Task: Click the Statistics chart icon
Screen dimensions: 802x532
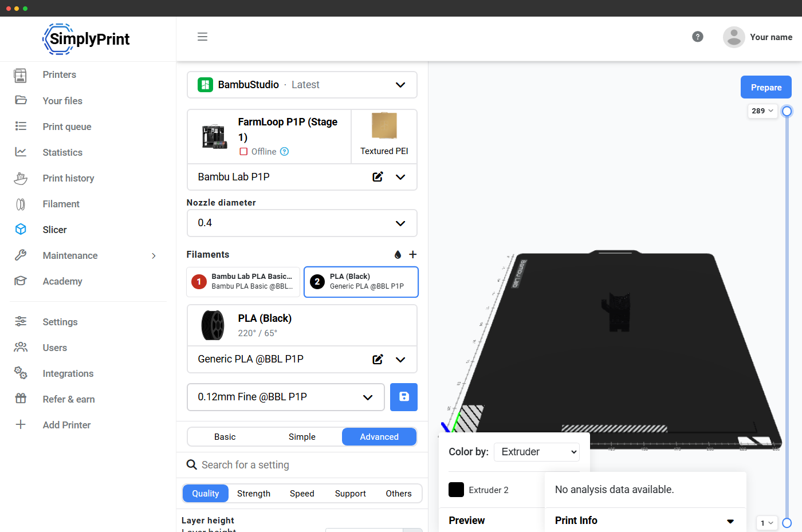Action: (x=21, y=152)
